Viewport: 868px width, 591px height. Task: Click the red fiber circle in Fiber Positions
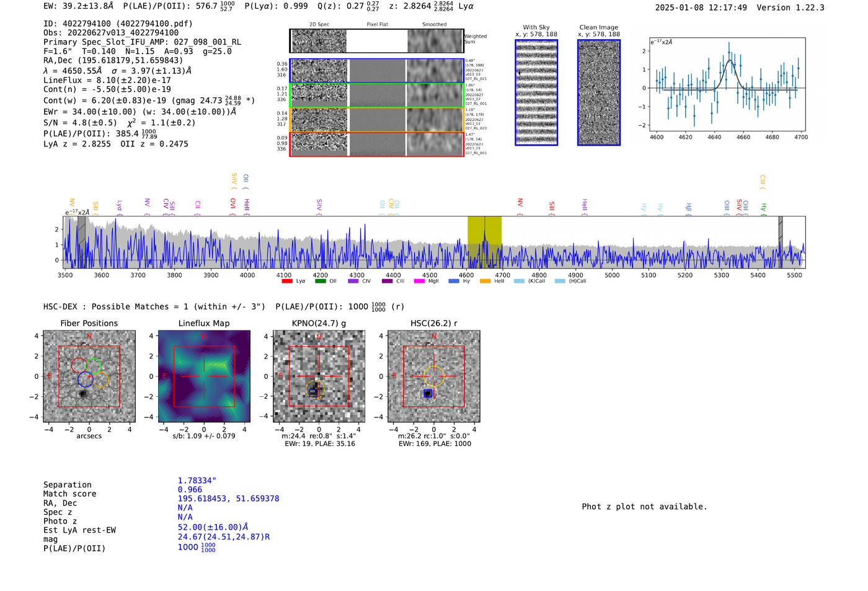79,366
